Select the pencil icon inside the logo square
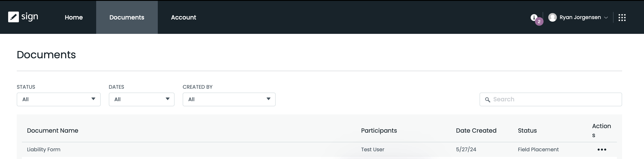Viewport: 644px width, 159px height. 14,17
